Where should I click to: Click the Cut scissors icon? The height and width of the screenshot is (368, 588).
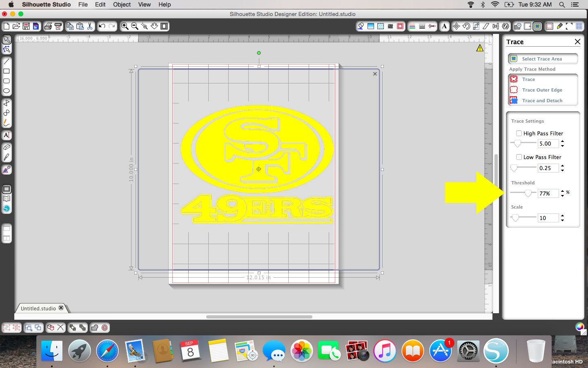pyautogui.click(x=90, y=26)
